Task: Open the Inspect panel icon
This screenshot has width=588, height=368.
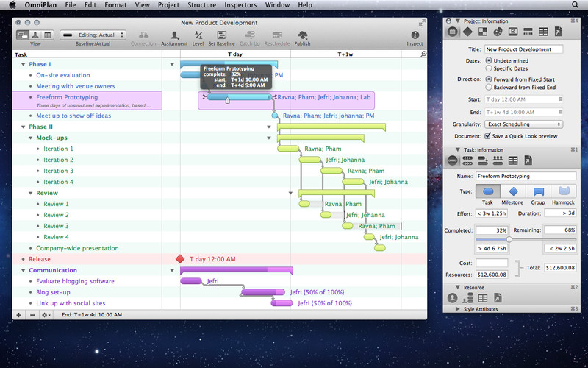Action: (415, 35)
